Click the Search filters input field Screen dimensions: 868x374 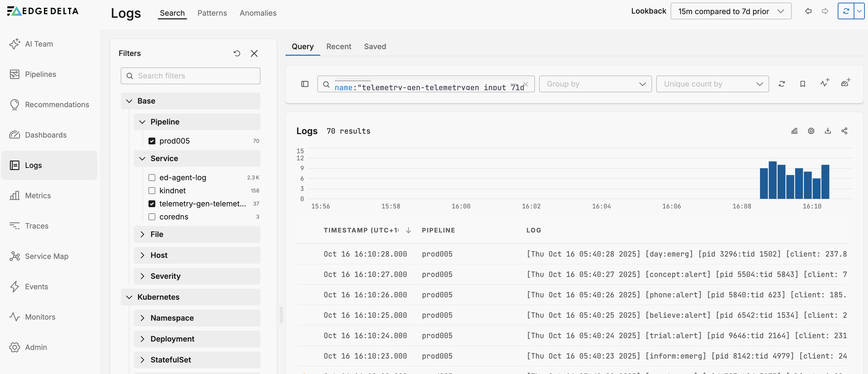[x=190, y=76]
